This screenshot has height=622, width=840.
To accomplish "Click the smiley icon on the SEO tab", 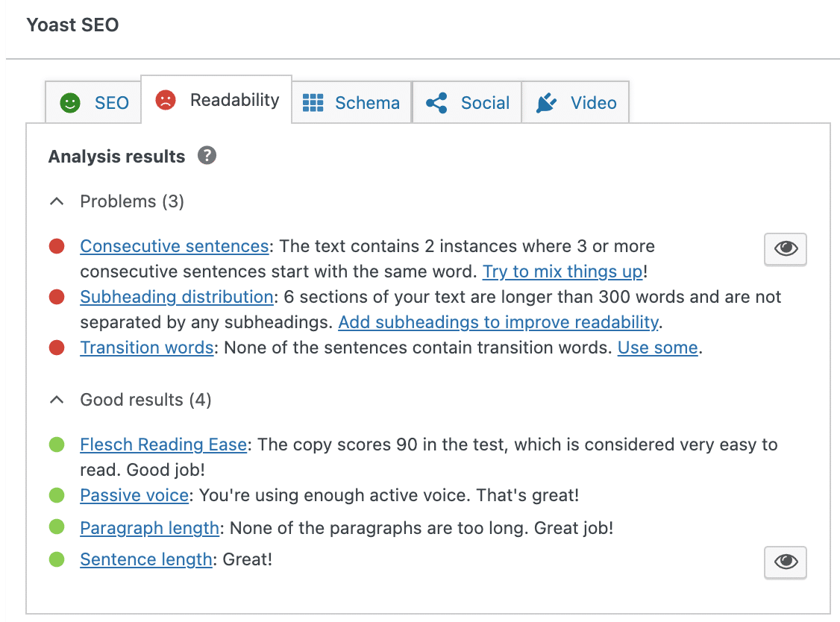I will [x=69, y=102].
